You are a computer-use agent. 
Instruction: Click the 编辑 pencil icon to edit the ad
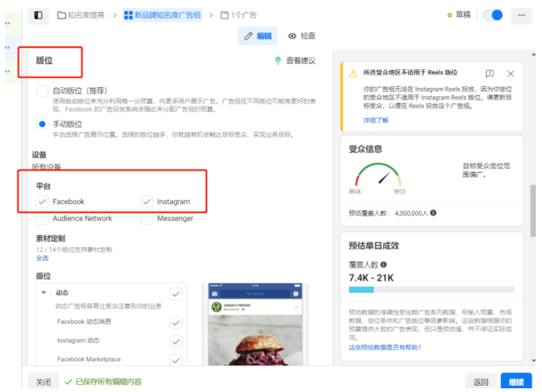248,35
